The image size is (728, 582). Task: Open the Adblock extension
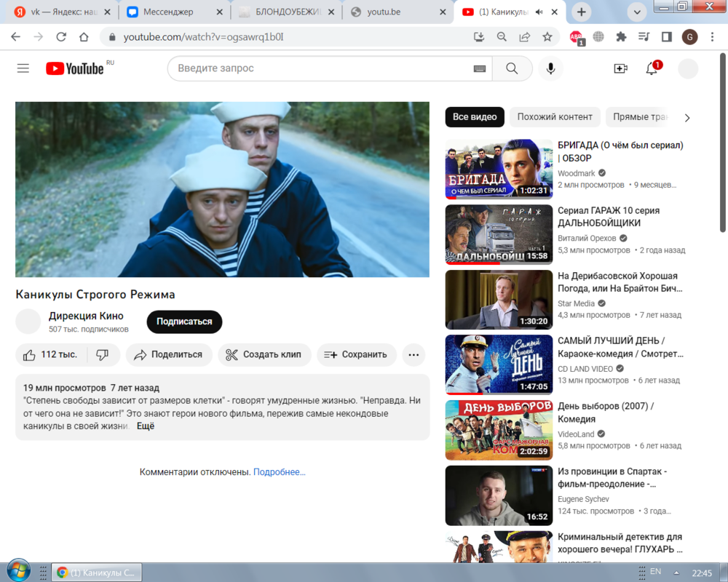[576, 38]
